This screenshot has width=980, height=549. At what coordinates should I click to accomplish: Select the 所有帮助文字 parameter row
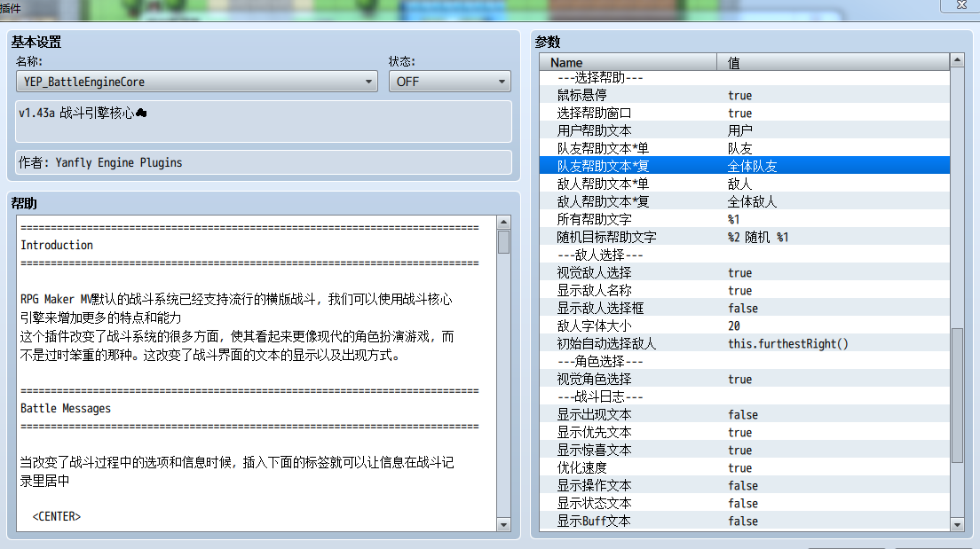(745, 219)
